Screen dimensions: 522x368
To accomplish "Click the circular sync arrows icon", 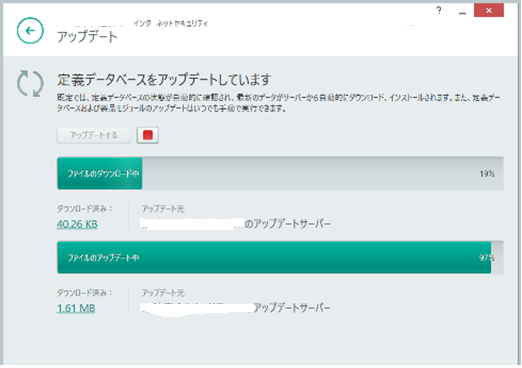I will click(30, 84).
